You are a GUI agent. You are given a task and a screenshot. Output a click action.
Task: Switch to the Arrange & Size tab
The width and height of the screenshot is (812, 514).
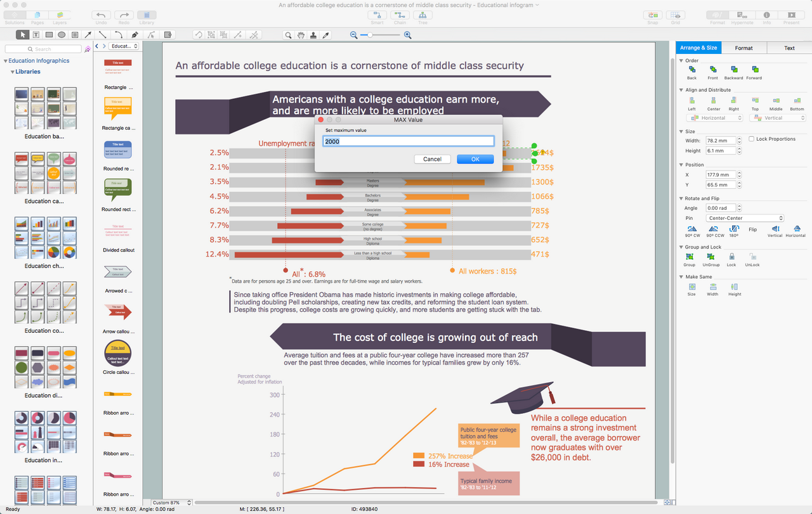[698, 48]
